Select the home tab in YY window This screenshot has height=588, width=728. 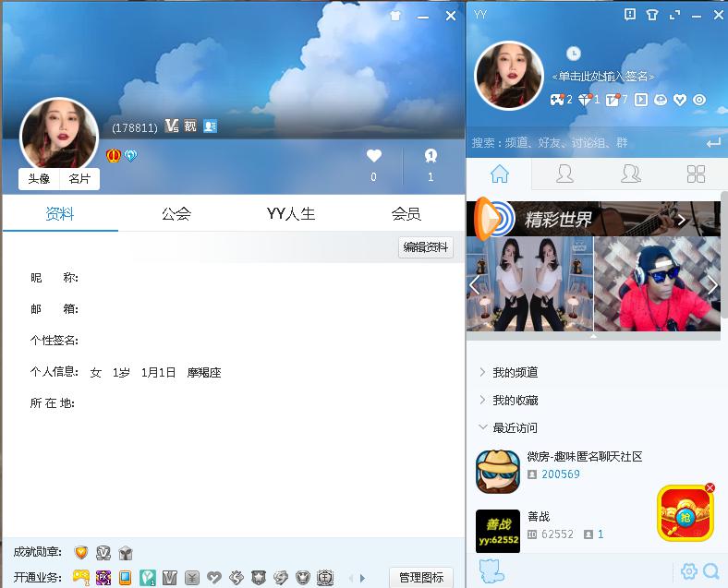[500, 174]
